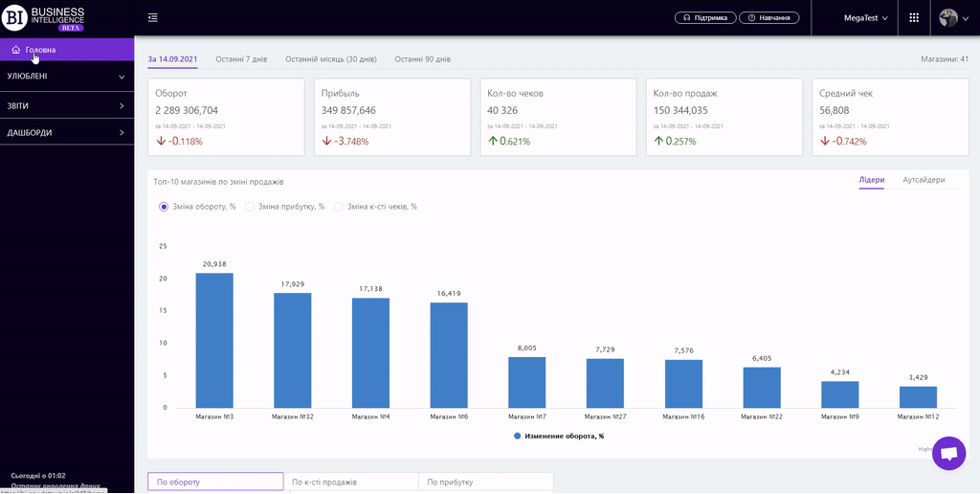Open the apps grid icon
This screenshot has height=494, width=980.
tap(914, 18)
